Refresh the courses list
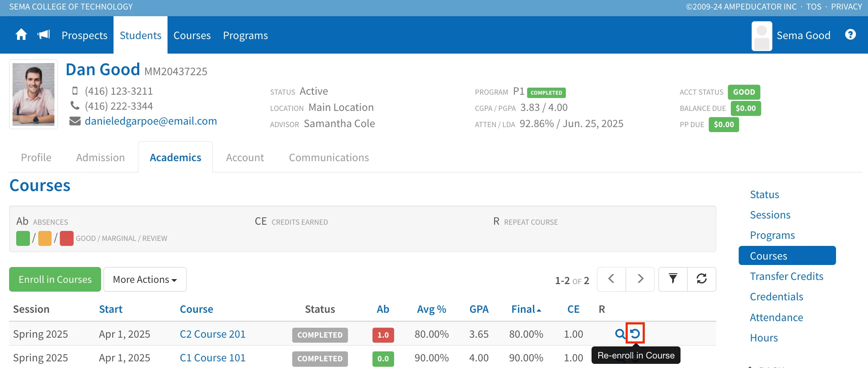Image resolution: width=868 pixels, height=368 pixels. [x=702, y=279]
